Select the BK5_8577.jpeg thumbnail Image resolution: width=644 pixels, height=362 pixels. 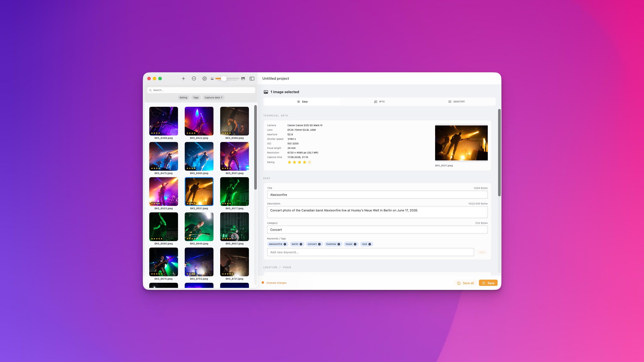[234, 191]
